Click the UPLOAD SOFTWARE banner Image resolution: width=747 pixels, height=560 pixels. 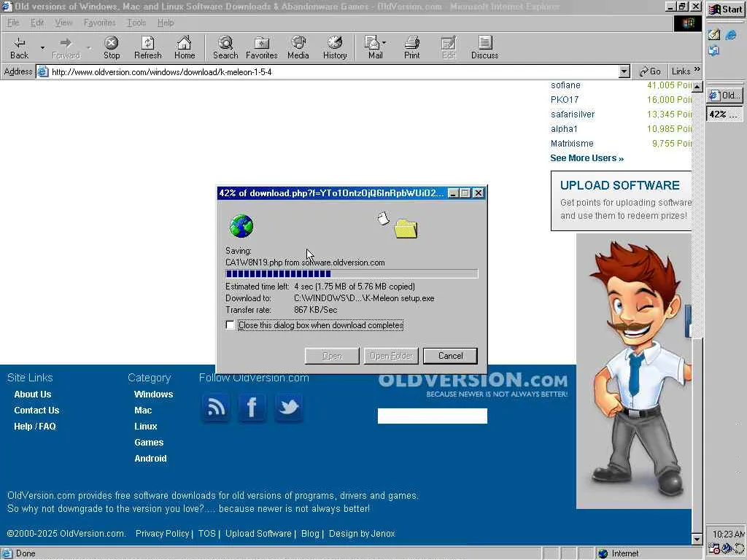[622, 201]
